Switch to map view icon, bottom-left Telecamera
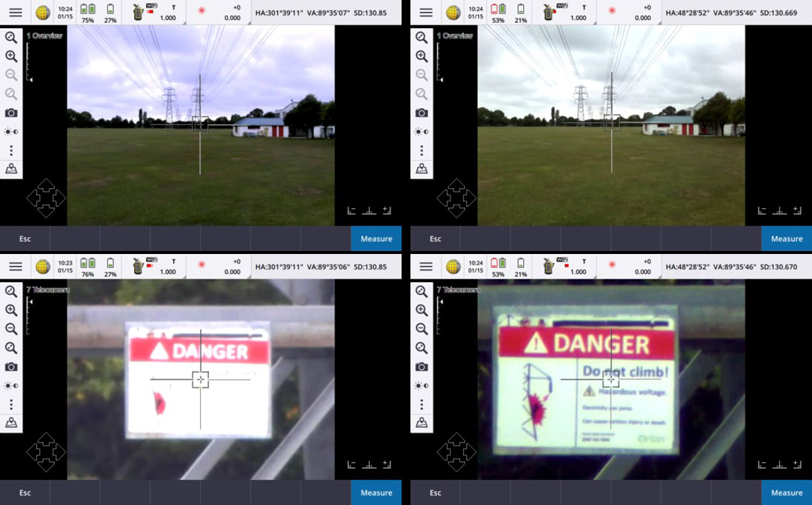 tap(11, 424)
